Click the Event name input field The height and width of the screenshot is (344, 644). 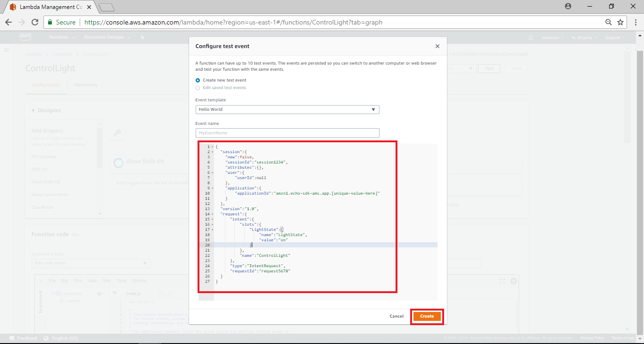[287, 133]
